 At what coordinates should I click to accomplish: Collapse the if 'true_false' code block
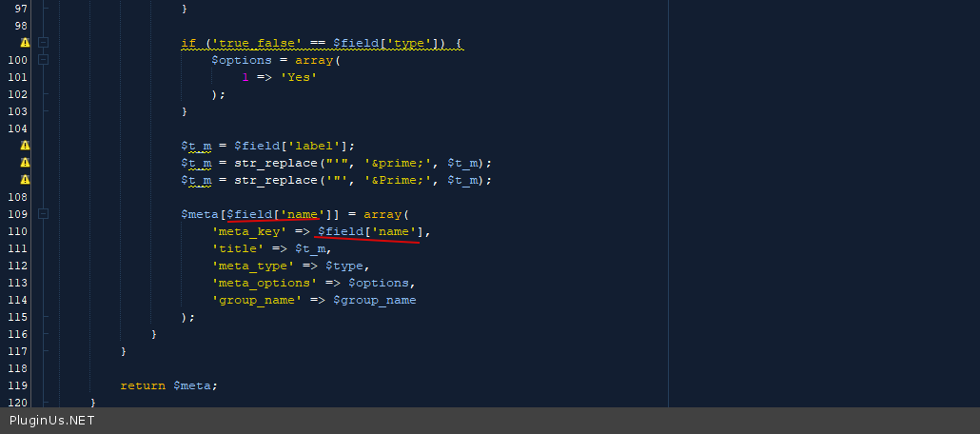tap(43, 43)
